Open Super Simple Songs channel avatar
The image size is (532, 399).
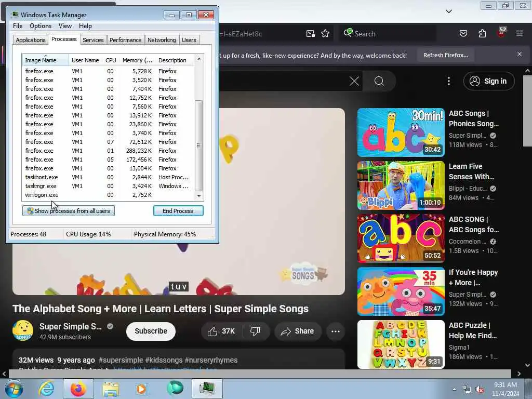[x=23, y=330]
